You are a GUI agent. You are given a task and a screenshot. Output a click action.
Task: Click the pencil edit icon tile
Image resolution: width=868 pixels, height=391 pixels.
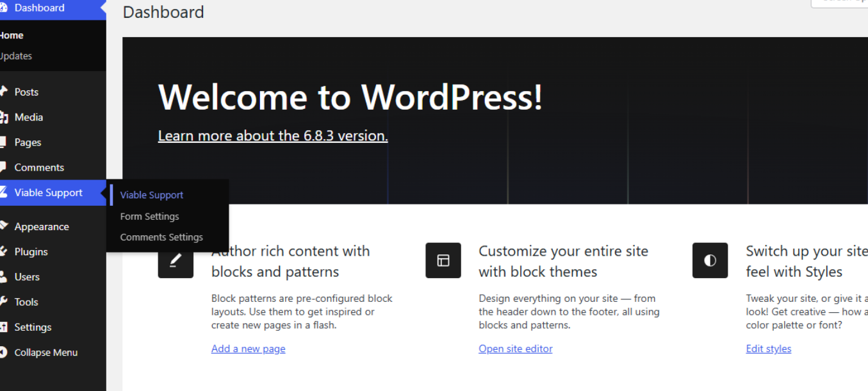pos(176,260)
